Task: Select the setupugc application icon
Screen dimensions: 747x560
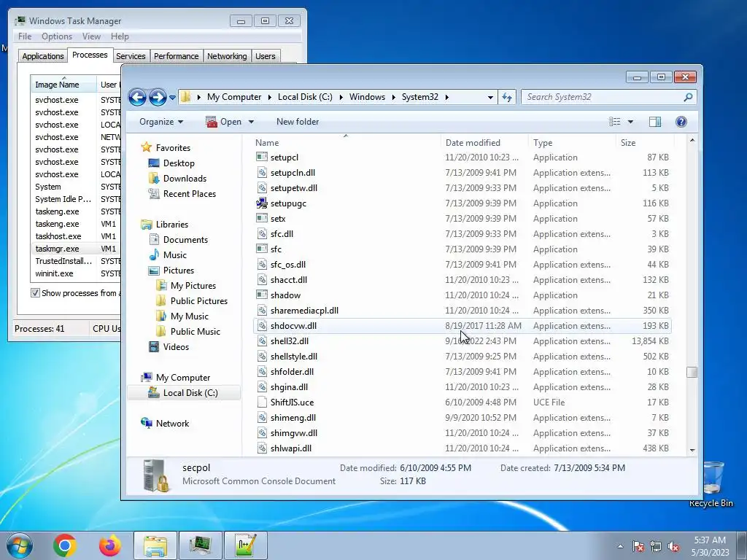Action: (x=262, y=203)
